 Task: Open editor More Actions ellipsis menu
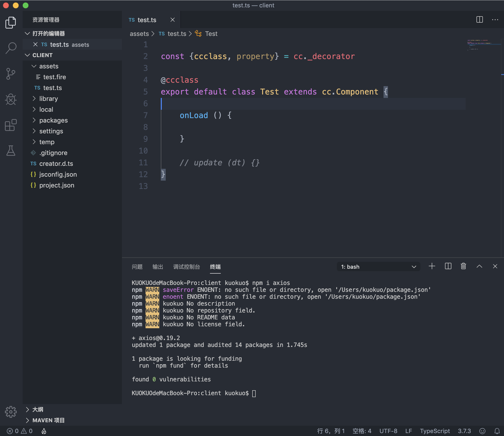495,20
